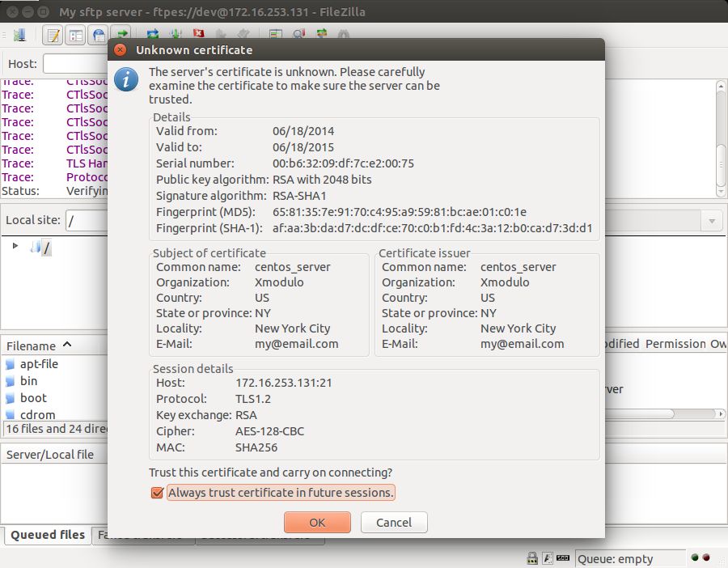This screenshot has width=728, height=568.
Task: Click the MD5 fingerprint value
Action: (x=400, y=212)
